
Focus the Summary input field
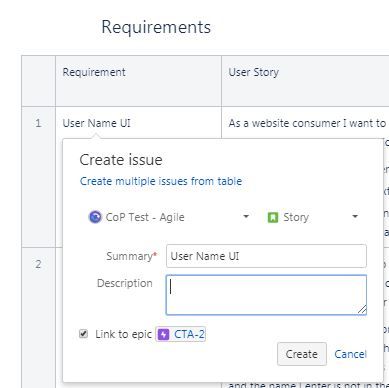coord(266,256)
